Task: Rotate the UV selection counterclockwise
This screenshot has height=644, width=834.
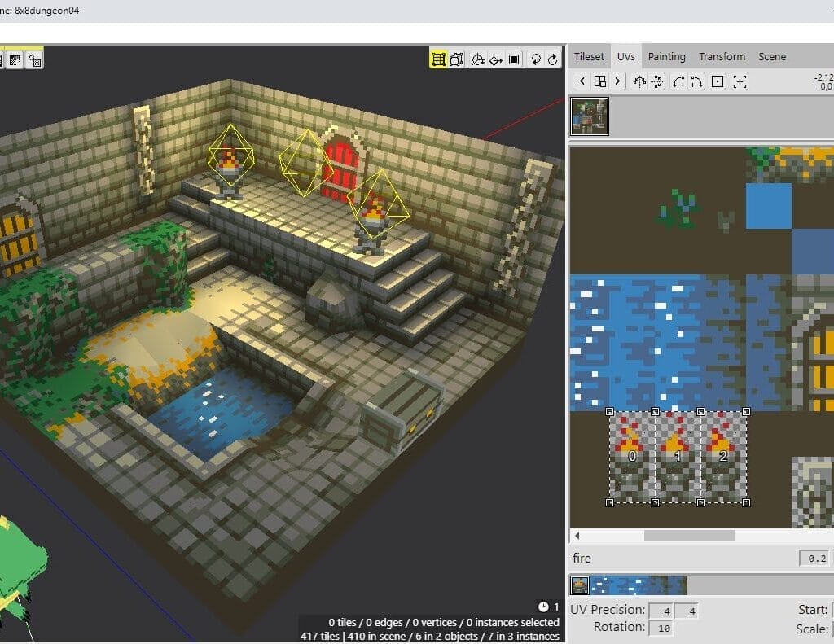Action: 679,81
